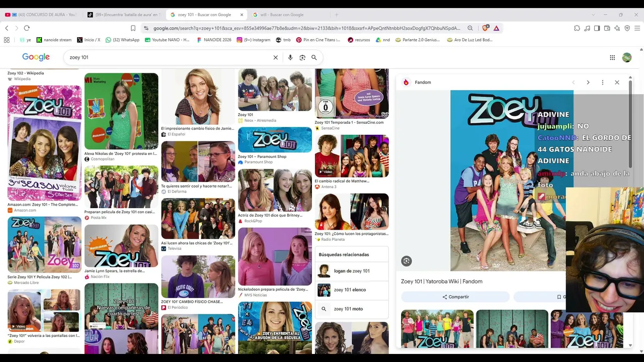
Task: Open the Cosmopolitan Alexa Nikolas image result
Action: (x=121, y=111)
